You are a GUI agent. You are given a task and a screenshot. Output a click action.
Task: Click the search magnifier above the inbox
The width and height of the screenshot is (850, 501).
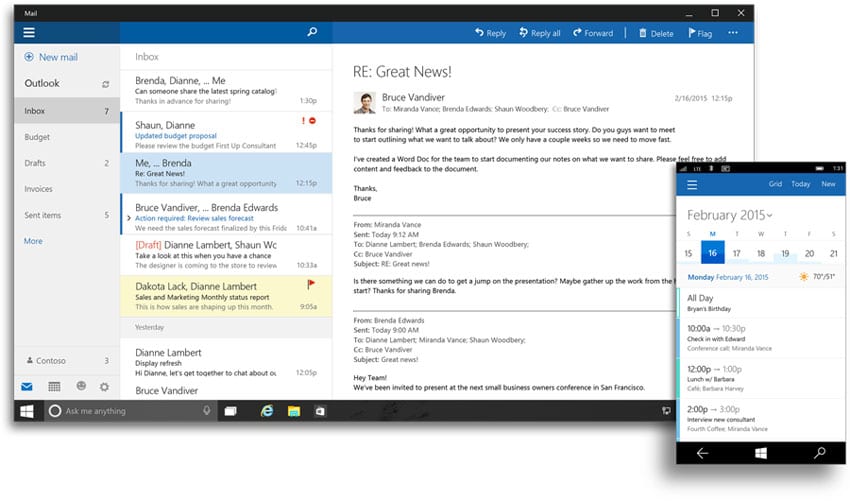pos(312,33)
